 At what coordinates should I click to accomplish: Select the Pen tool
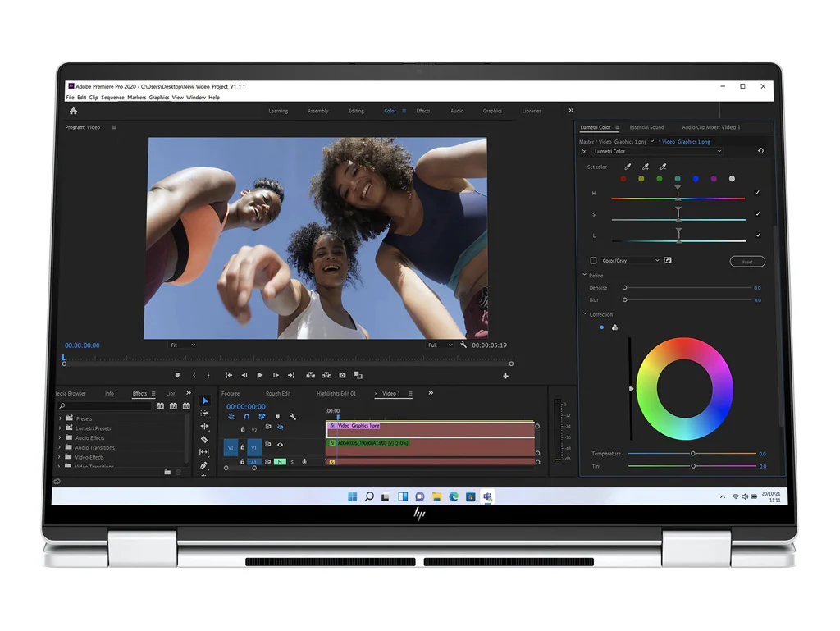point(204,465)
